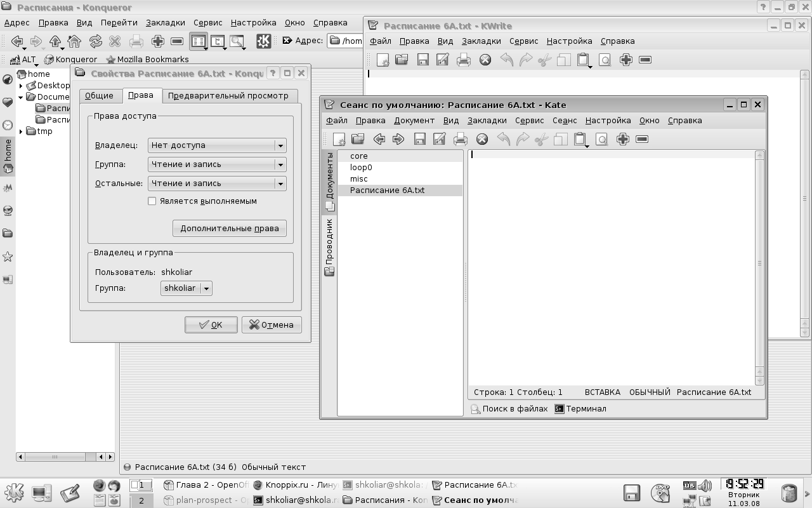Image resolution: width=812 pixels, height=508 pixels.
Task: Open 'Группа' permissions dropdown (Чтение и запись)
Action: (217, 164)
